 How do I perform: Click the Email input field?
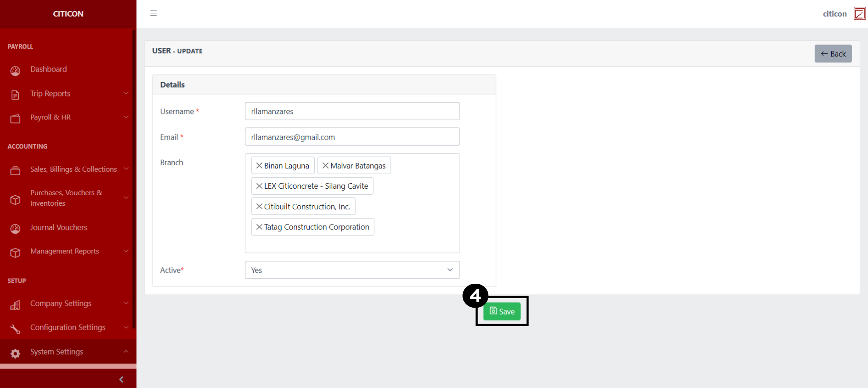352,137
